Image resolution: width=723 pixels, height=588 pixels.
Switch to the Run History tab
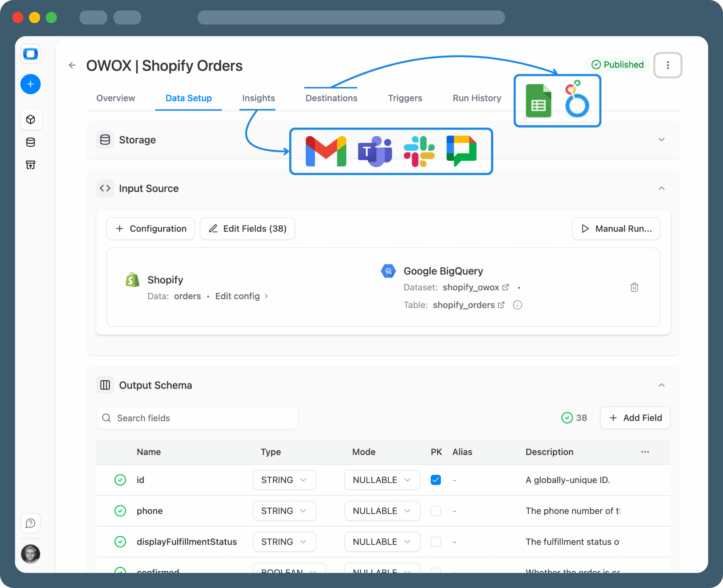477,98
